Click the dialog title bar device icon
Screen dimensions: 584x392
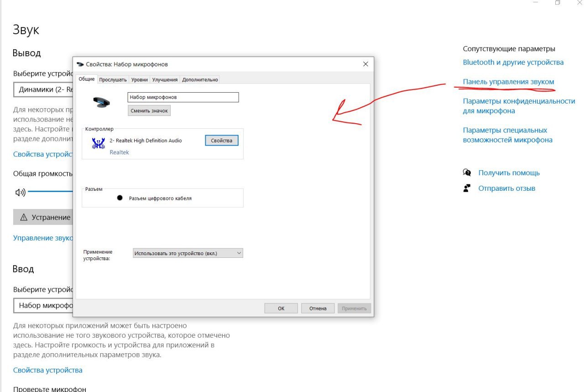click(80, 64)
